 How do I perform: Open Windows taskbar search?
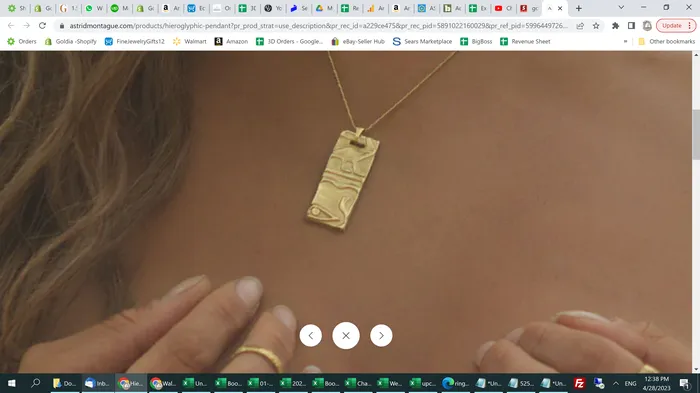pyautogui.click(x=35, y=383)
